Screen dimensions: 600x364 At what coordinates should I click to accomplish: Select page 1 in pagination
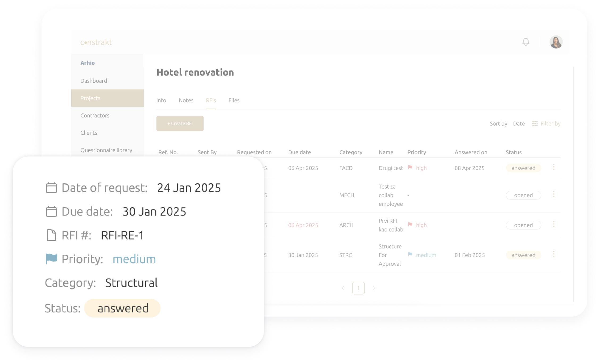tap(358, 288)
